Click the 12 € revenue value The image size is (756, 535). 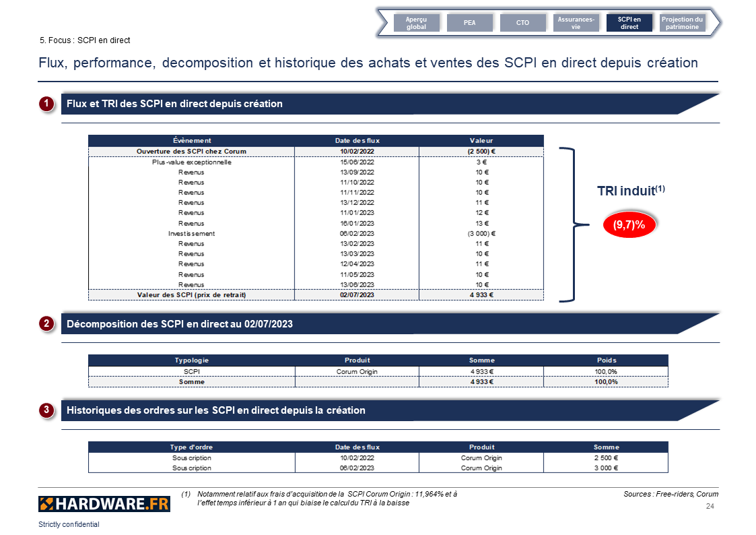481,213
